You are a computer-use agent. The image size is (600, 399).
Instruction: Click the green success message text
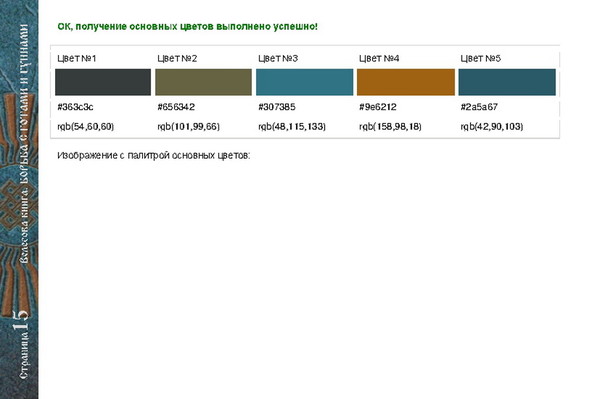[x=188, y=27]
